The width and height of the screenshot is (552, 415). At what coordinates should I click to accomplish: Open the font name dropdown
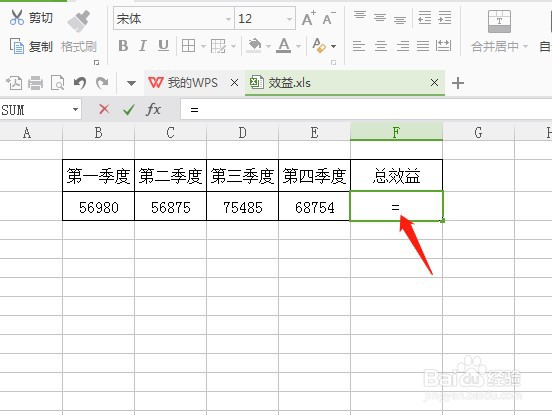click(228, 19)
